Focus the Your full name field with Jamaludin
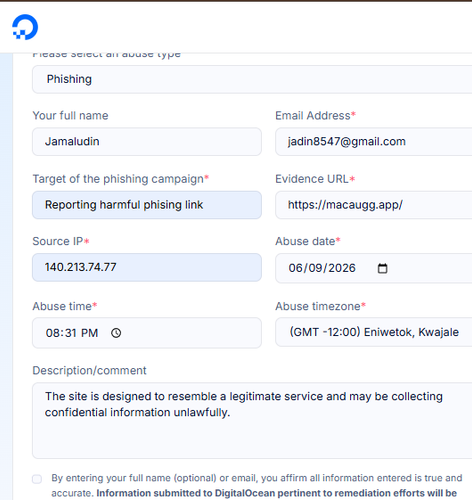The image size is (472, 500). 147,141
